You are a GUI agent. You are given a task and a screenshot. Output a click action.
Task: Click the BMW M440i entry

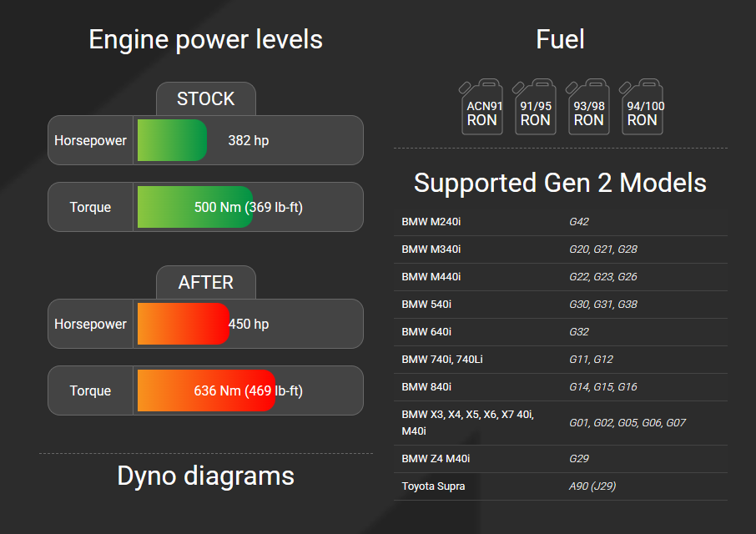click(x=431, y=277)
